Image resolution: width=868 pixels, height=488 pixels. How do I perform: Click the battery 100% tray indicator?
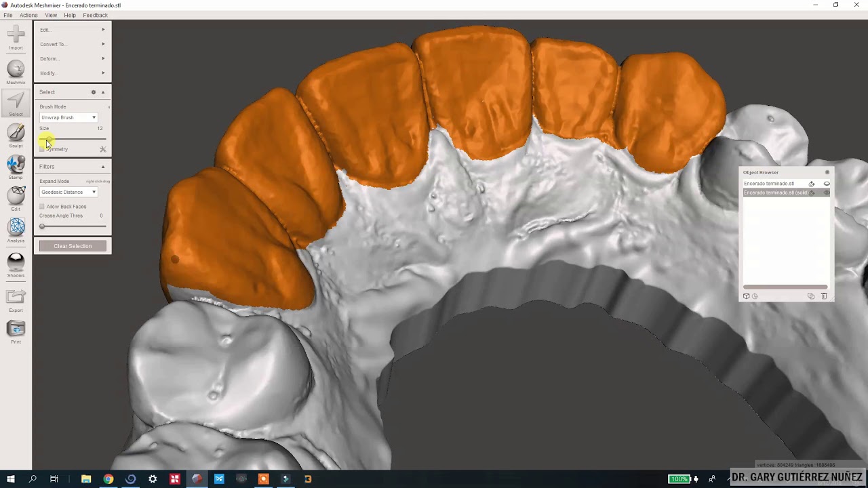point(681,479)
